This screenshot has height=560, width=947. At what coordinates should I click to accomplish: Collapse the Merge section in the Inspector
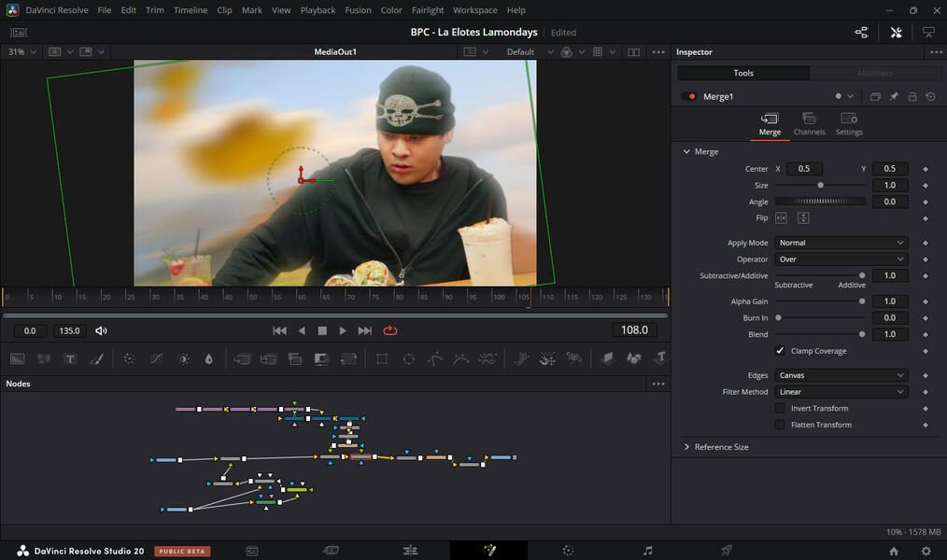(687, 151)
